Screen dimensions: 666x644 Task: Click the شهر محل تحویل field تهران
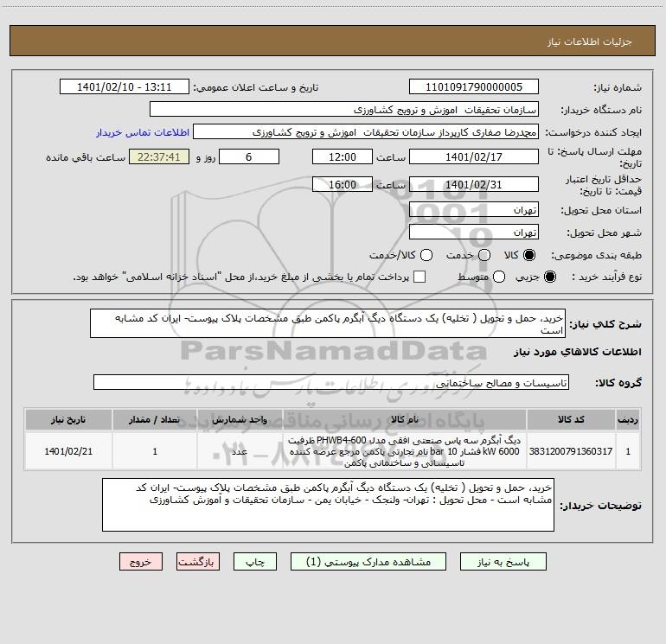[474, 233]
